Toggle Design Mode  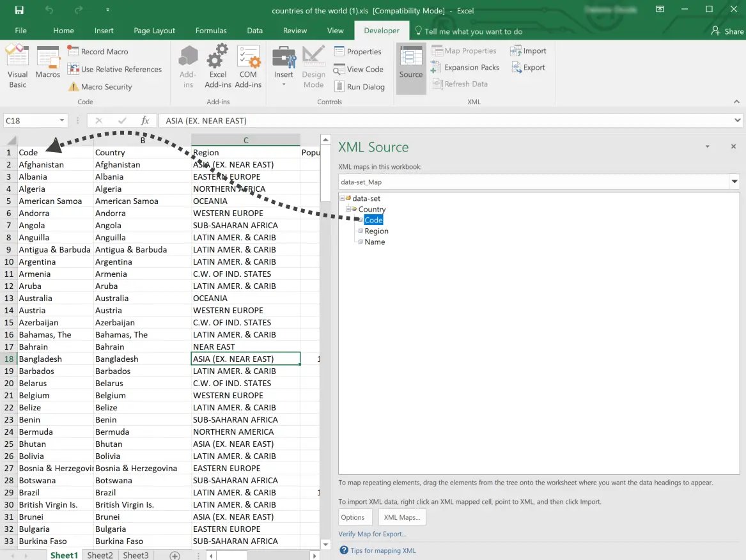[313, 66]
